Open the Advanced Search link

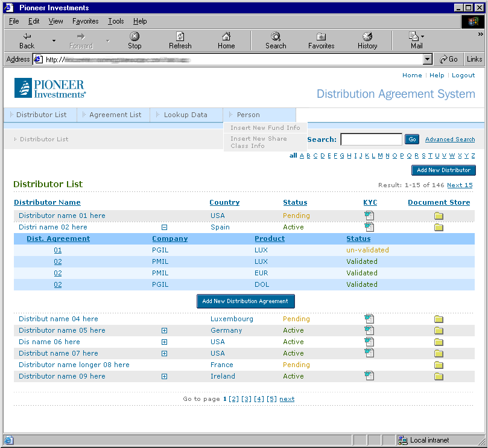(x=449, y=139)
